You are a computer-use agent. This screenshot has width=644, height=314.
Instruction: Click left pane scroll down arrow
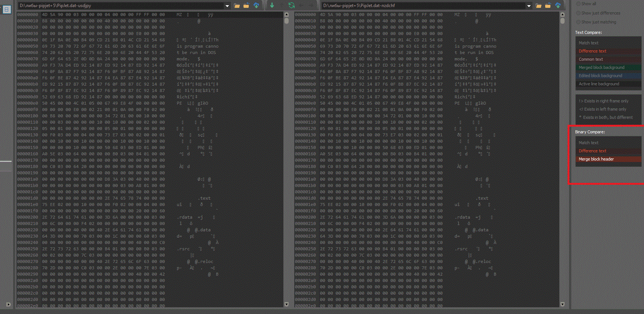pyautogui.click(x=286, y=304)
